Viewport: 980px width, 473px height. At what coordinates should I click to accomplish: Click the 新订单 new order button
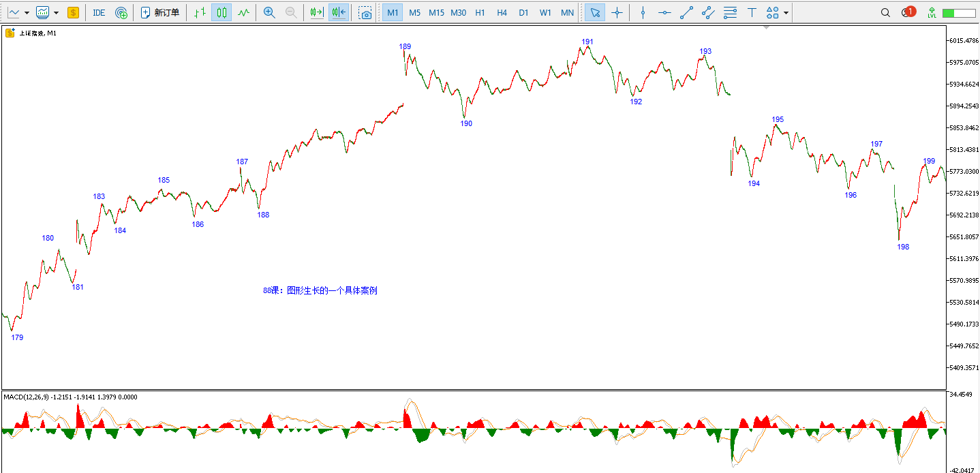click(160, 12)
